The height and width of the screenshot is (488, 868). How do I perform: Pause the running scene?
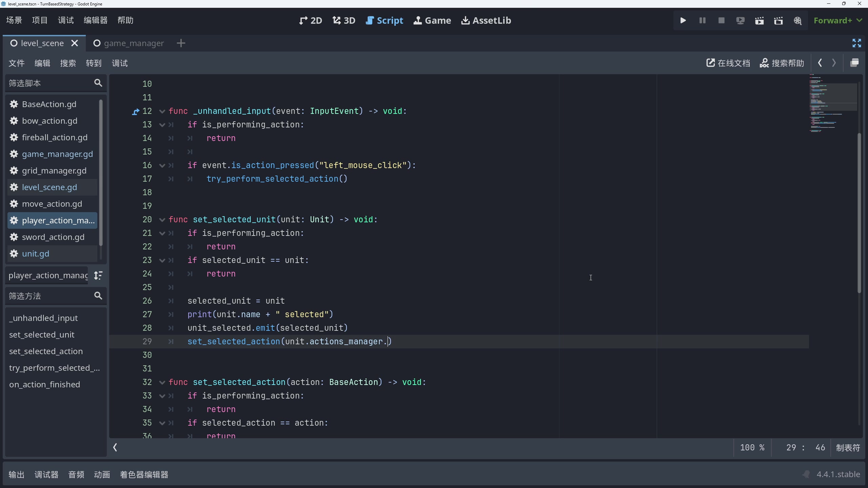point(702,20)
